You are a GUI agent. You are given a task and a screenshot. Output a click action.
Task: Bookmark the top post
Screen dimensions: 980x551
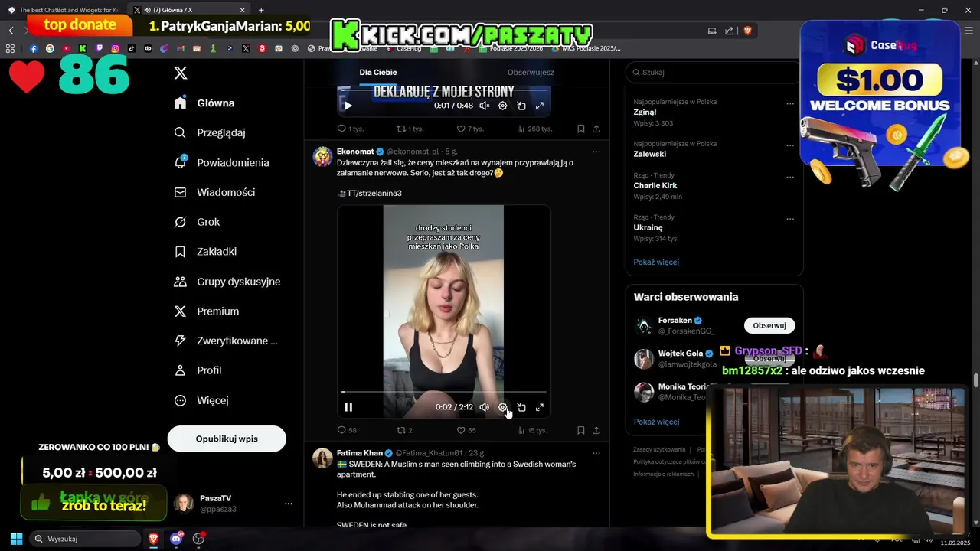[581, 129]
